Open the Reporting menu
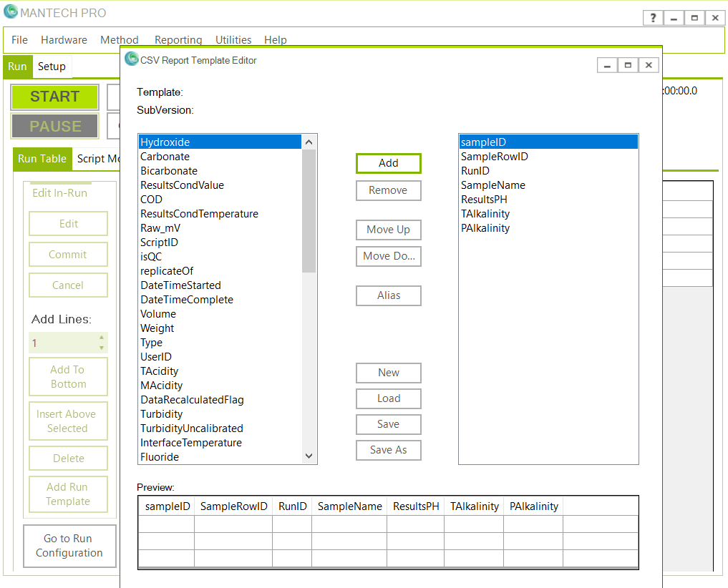This screenshot has height=588, width=728. [178, 40]
